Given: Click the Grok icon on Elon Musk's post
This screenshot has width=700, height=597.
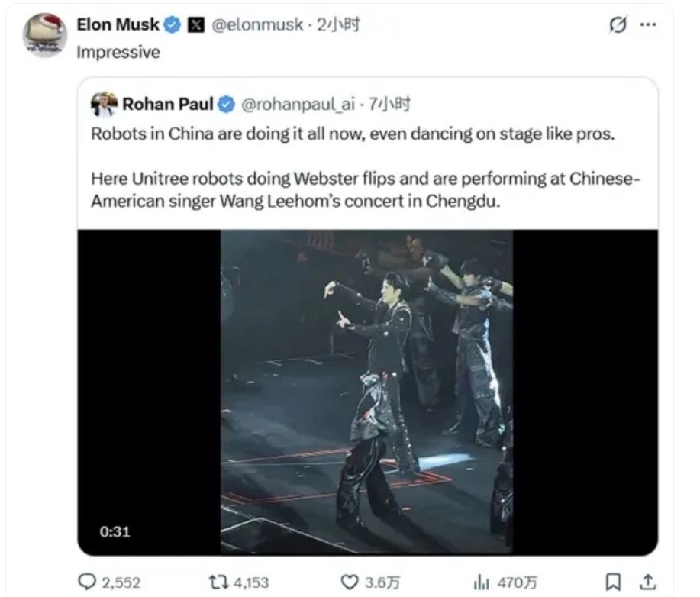Looking at the screenshot, I should (x=617, y=25).
